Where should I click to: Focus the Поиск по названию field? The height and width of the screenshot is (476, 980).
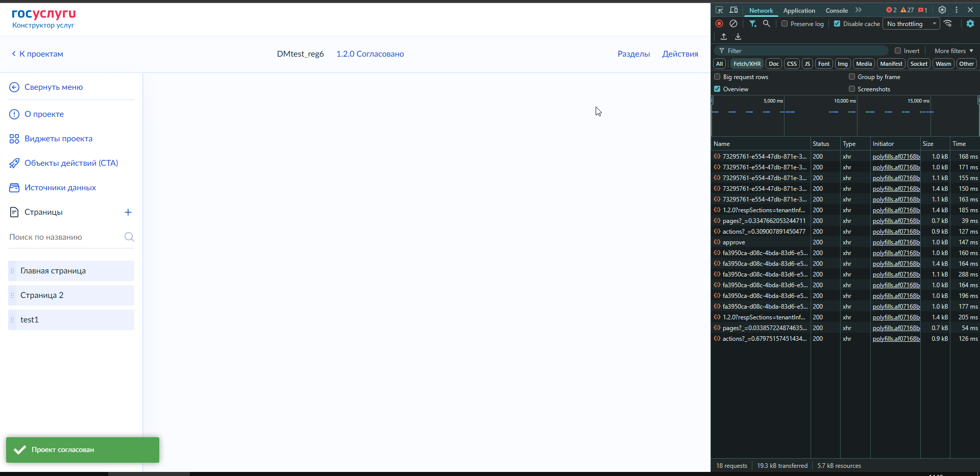pos(65,237)
